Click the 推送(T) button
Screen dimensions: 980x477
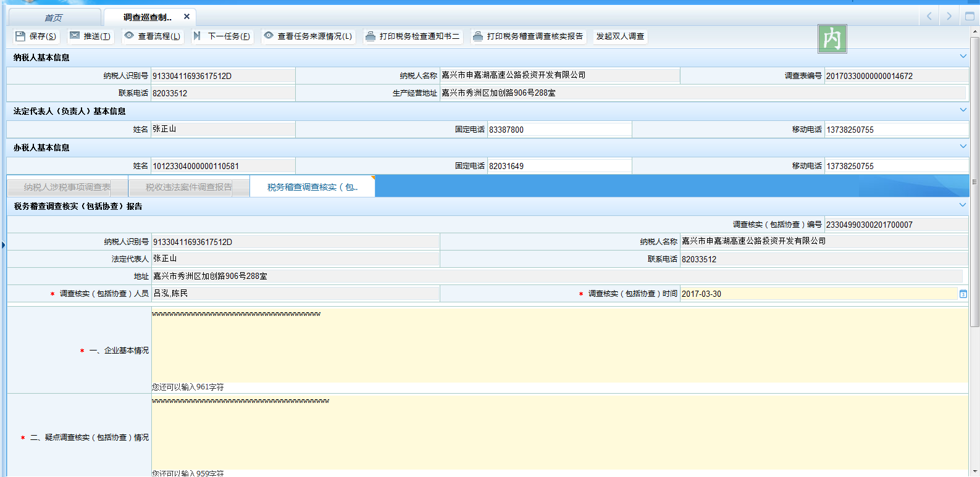pos(90,36)
